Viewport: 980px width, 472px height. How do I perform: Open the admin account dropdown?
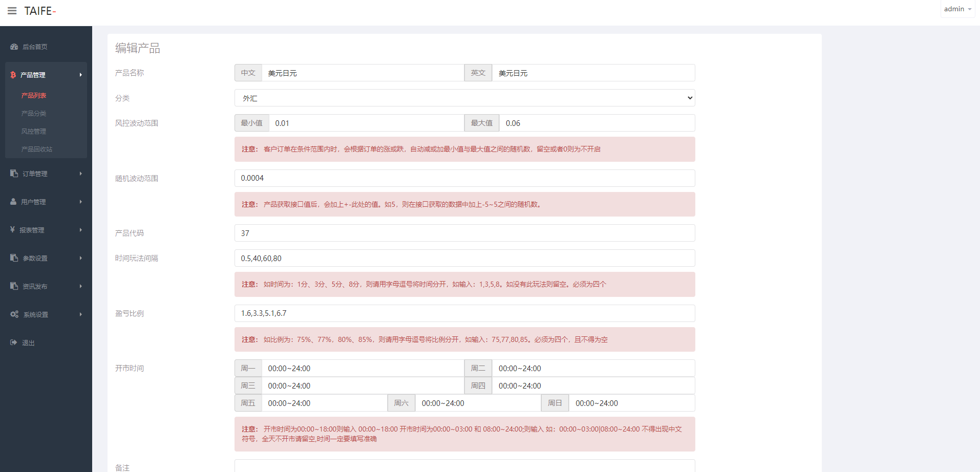(x=957, y=9)
